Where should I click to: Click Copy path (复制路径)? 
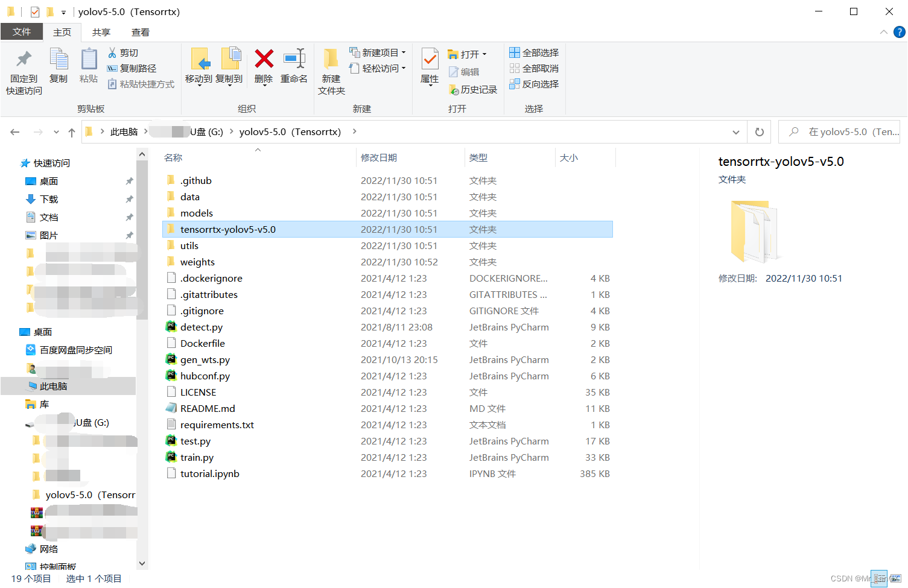[132, 69]
